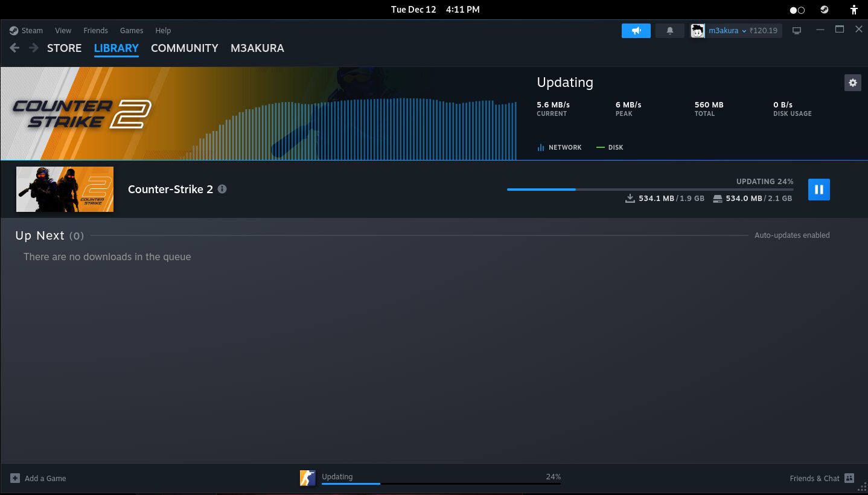Maximize the Steam window
The width and height of the screenshot is (868, 495).
tap(839, 29)
